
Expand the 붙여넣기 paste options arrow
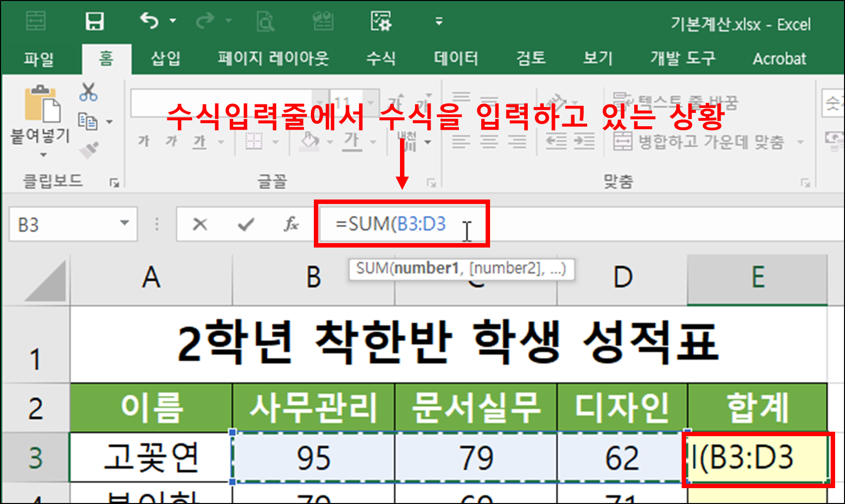(44, 155)
